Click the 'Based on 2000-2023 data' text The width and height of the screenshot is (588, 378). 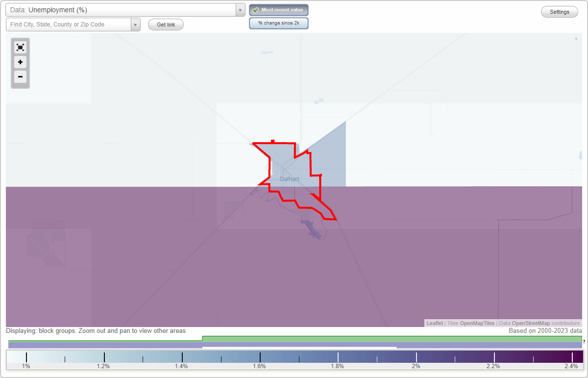pos(545,331)
